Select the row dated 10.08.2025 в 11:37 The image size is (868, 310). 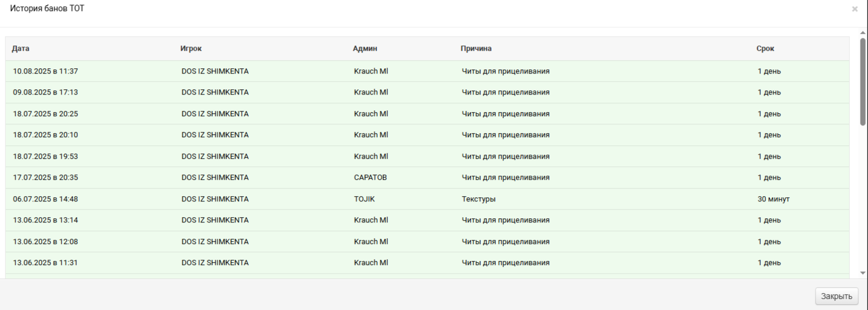(427, 71)
